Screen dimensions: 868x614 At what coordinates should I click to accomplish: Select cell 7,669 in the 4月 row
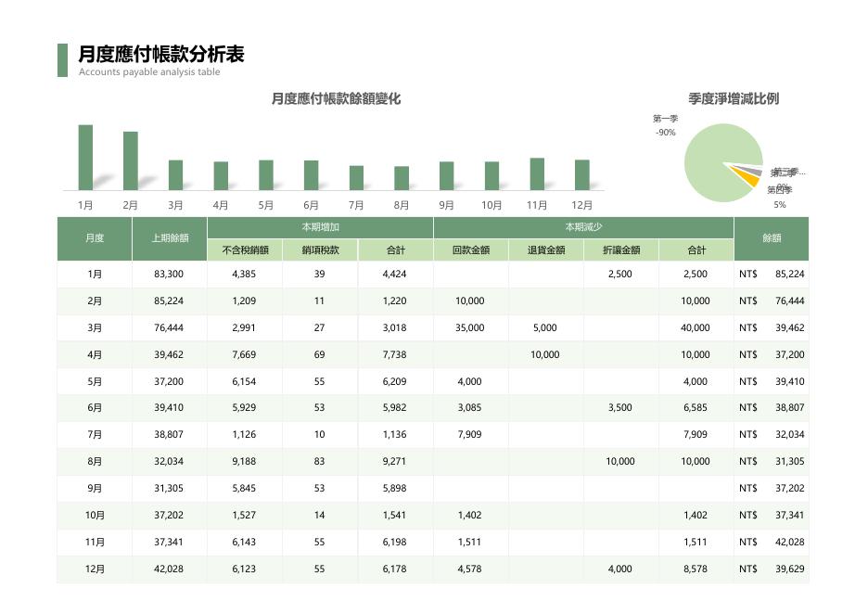click(x=244, y=355)
